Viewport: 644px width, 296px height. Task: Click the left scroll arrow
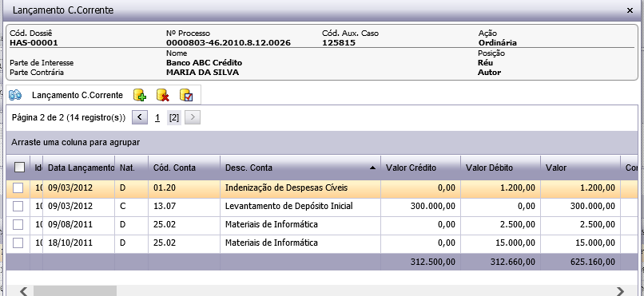pyautogui.click(x=24, y=291)
